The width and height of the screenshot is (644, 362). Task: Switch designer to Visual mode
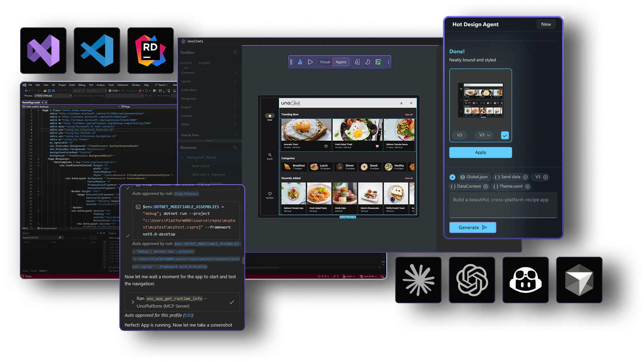tap(325, 62)
